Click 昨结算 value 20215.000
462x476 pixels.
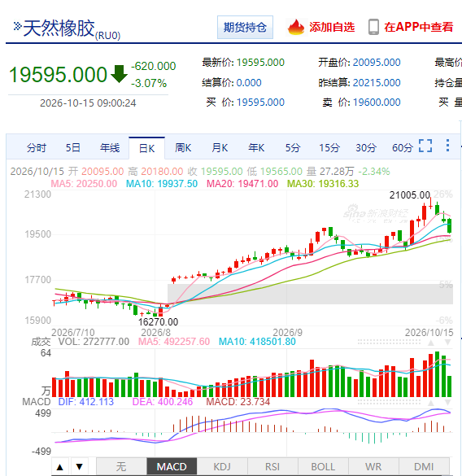[x=377, y=82]
